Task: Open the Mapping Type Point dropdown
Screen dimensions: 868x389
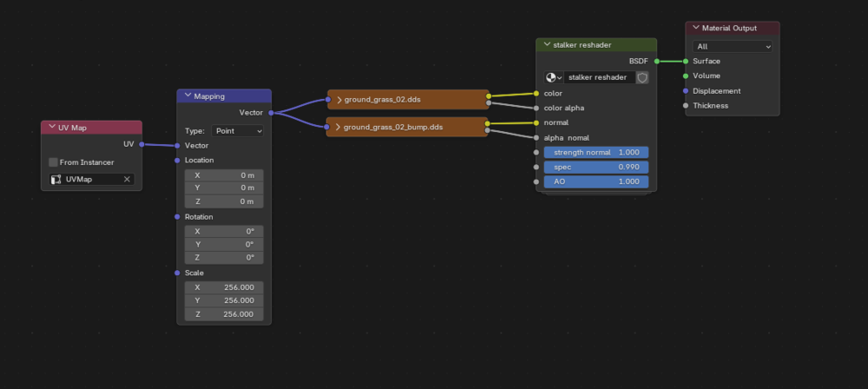Action: point(238,131)
